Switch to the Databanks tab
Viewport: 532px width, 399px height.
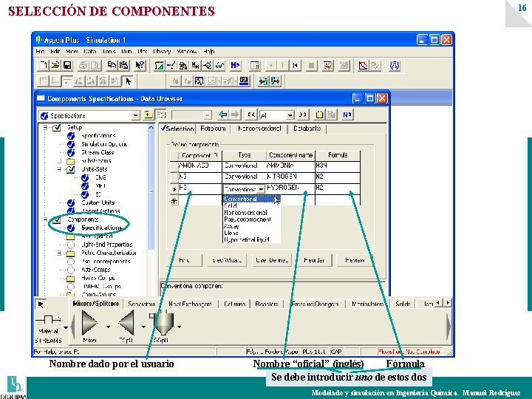[307, 129]
